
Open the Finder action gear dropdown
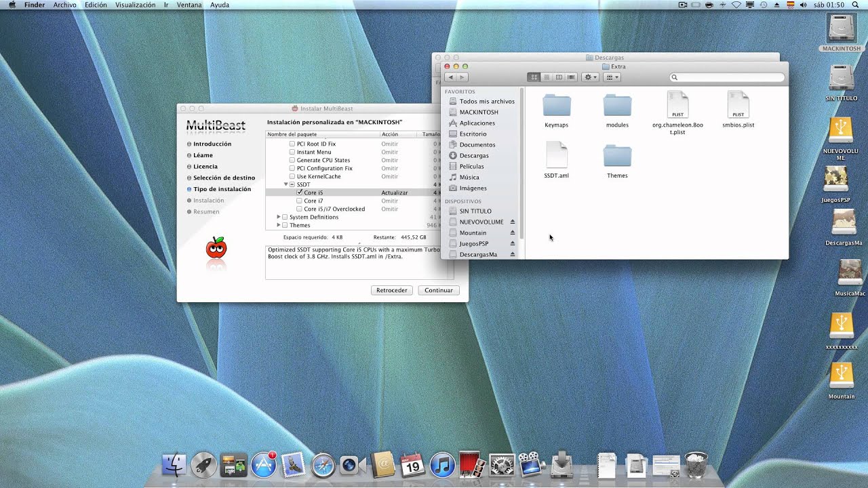pyautogui.click(x=590, y=77)
